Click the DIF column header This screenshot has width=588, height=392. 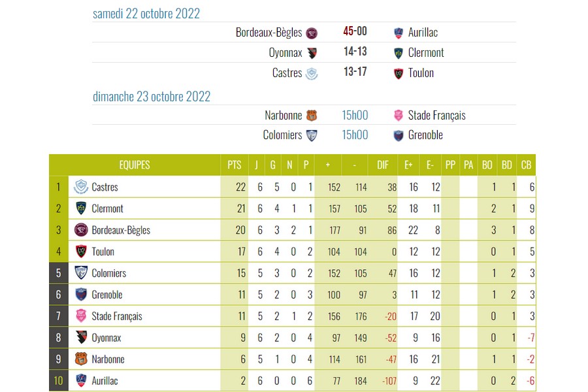[x=383, y=165]
